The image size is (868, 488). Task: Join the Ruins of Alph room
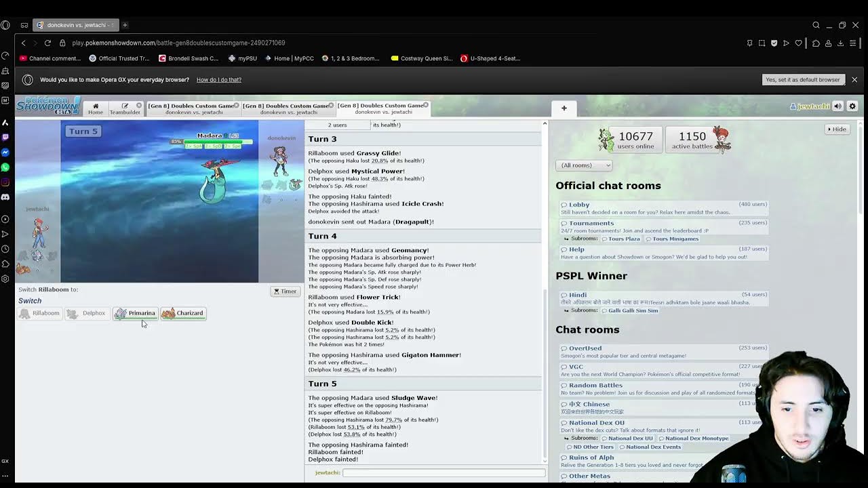coord(664,461)
